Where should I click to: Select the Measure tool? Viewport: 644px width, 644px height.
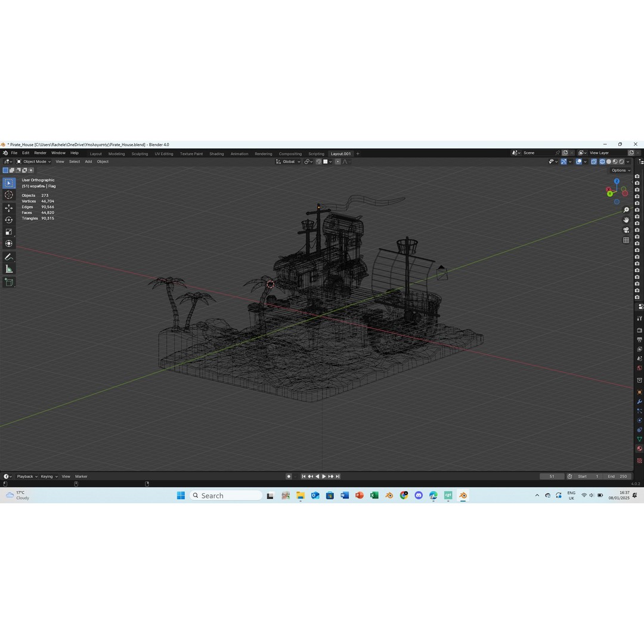tap(8, 269)
